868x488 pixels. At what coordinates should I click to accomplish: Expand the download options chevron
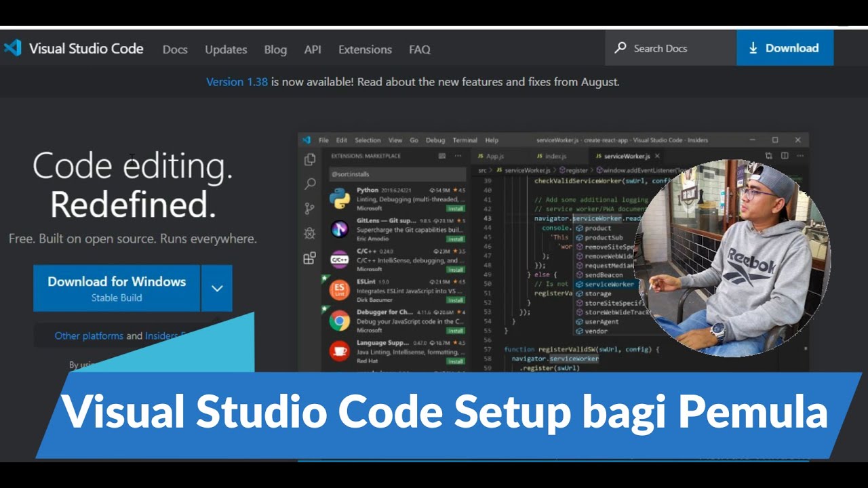[x=217, y=288]
